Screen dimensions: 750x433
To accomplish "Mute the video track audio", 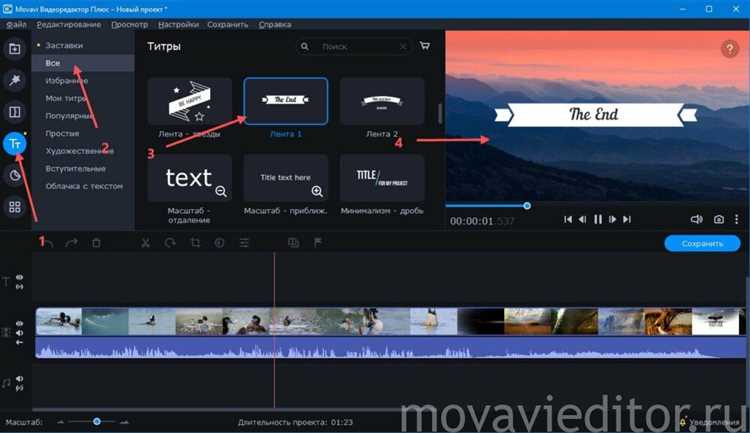I will tap(20, 333).
